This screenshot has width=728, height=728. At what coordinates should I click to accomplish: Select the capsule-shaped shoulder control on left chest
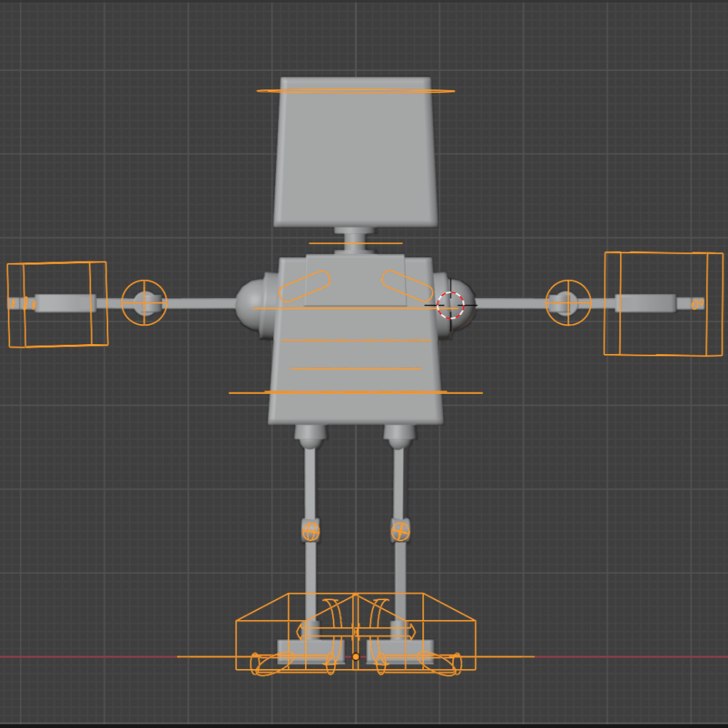[x=305, y=286]
